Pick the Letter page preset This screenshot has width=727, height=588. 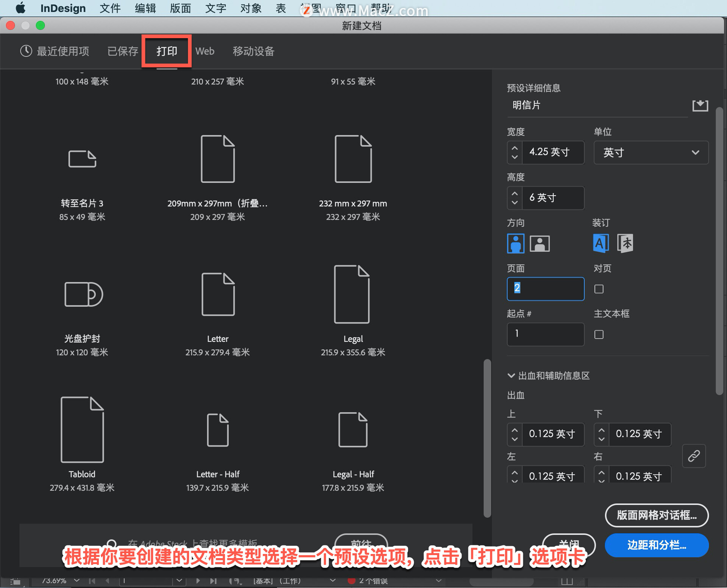(x=218, y=294)
